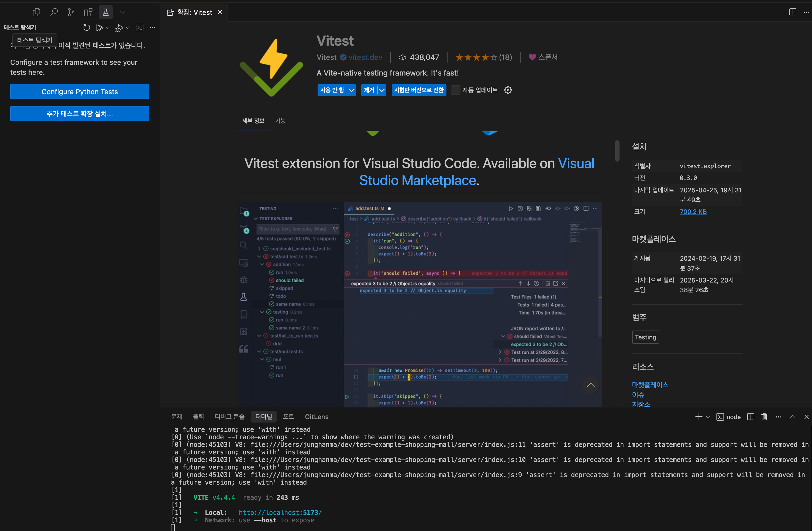Click the Testing category tag
The height and width of the screenshot is (531, 812).
click(x=645, y=337)
